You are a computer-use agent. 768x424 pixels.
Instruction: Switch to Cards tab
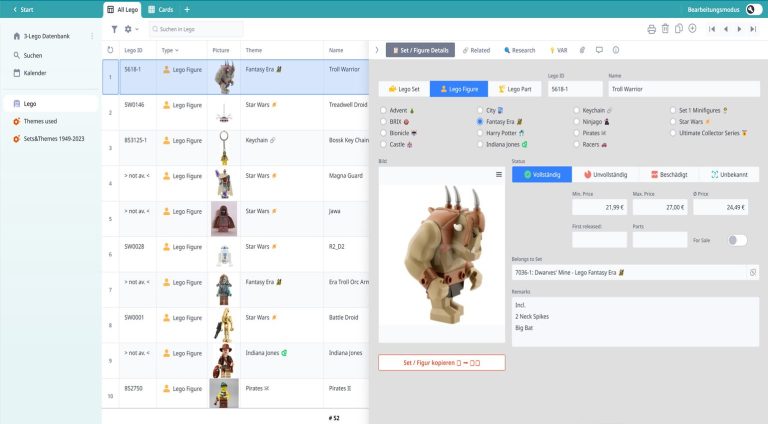(x=161, y=9)
